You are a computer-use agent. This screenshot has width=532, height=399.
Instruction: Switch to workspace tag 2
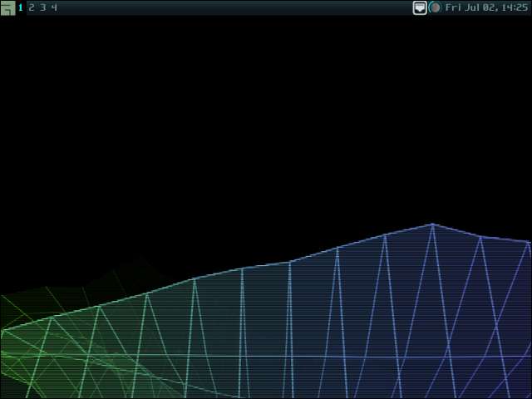point(32,7)
